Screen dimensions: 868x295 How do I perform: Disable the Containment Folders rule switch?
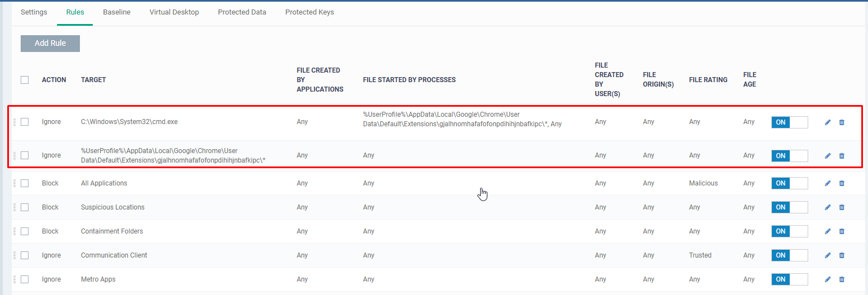[789, 231]
